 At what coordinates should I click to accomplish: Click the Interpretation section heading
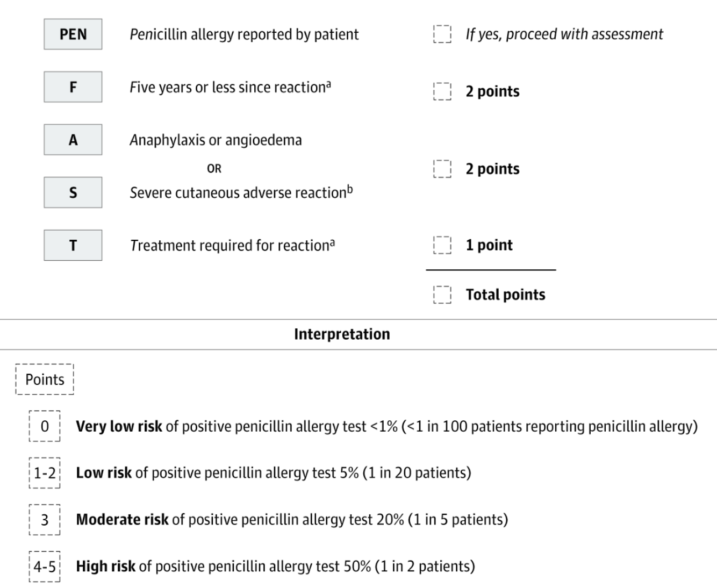[342, 334]
